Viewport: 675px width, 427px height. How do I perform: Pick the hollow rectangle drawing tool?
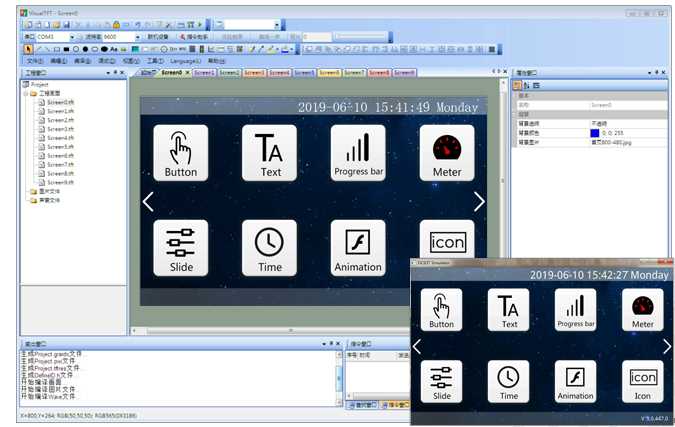(x=57, y=49)
